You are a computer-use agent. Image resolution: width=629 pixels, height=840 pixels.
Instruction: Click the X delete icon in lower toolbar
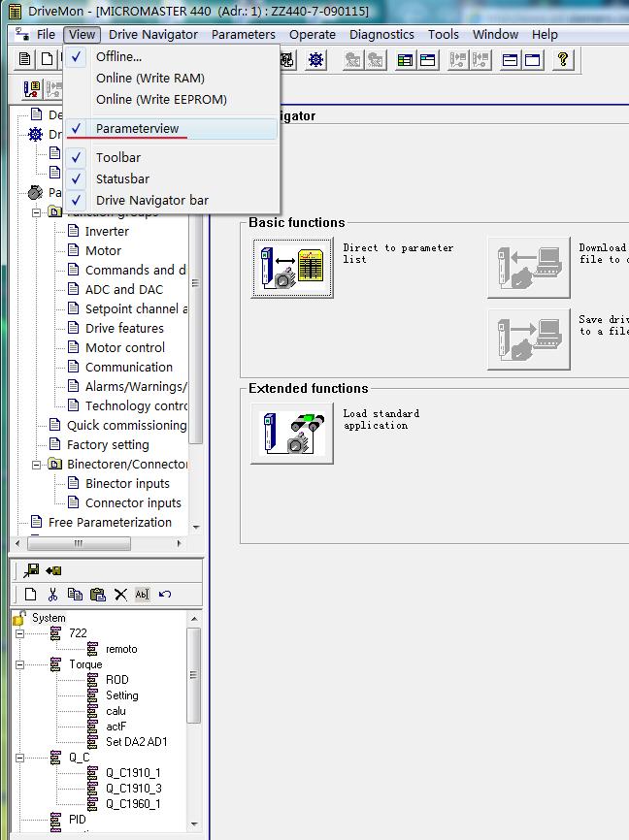pos(120,594)
